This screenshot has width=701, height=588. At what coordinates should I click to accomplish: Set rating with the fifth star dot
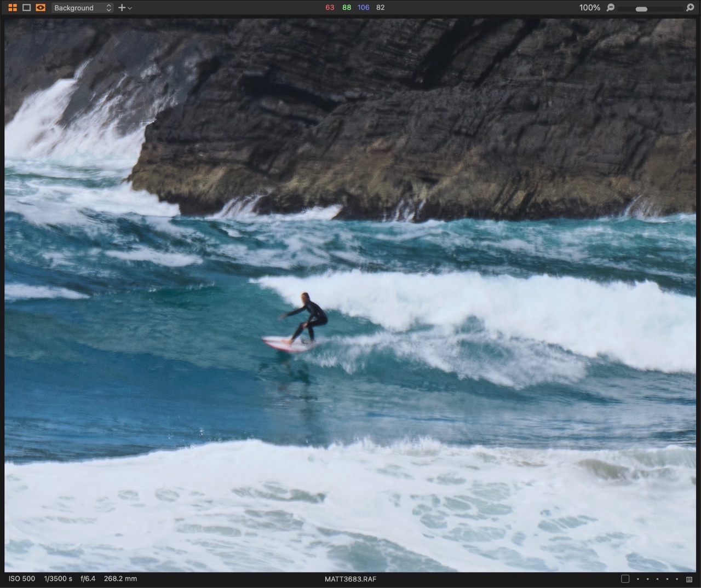676,579
